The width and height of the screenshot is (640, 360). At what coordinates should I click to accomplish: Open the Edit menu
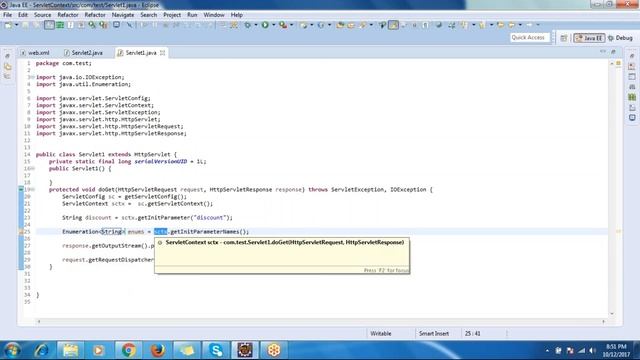click(x=23, y=15)
